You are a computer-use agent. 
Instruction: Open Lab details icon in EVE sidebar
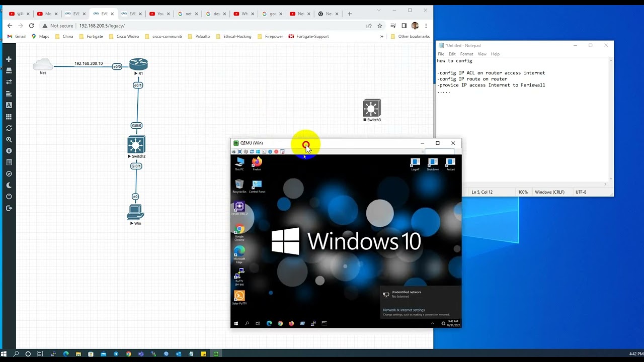(9, 162)
